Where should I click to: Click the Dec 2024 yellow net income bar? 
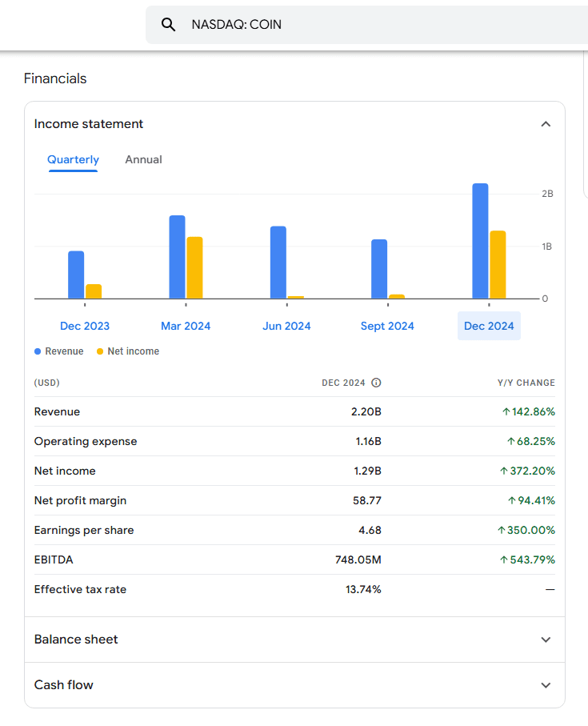tap(498, 264)
